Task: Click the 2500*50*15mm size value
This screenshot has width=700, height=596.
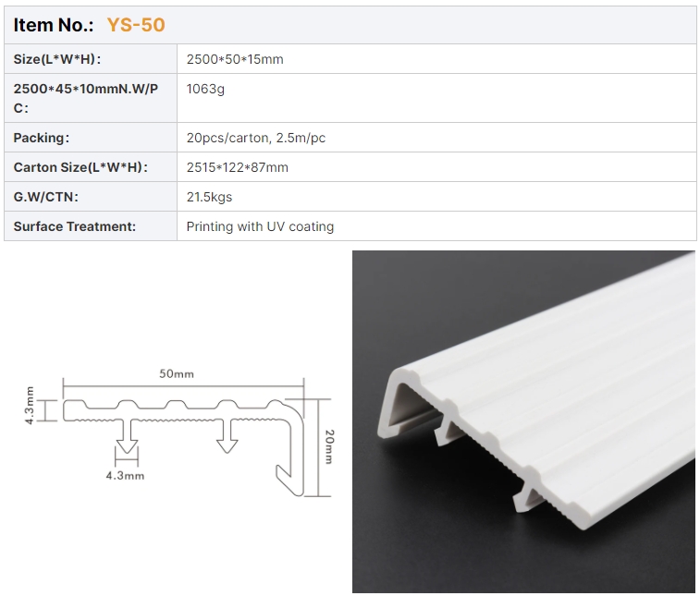Action: tap(235, 59)
